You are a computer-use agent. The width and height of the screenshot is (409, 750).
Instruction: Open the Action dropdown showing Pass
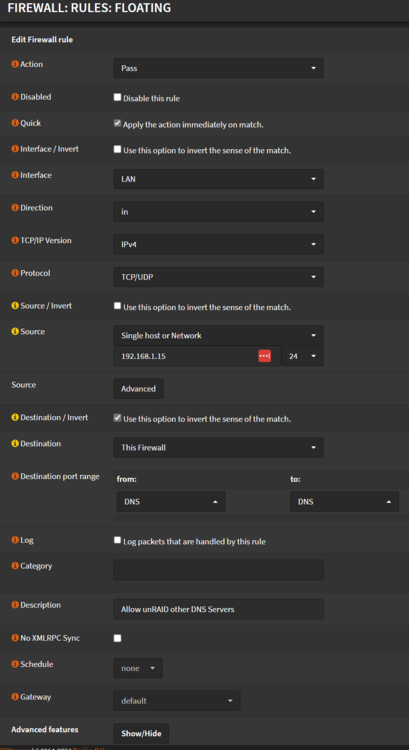pos(219,68)
